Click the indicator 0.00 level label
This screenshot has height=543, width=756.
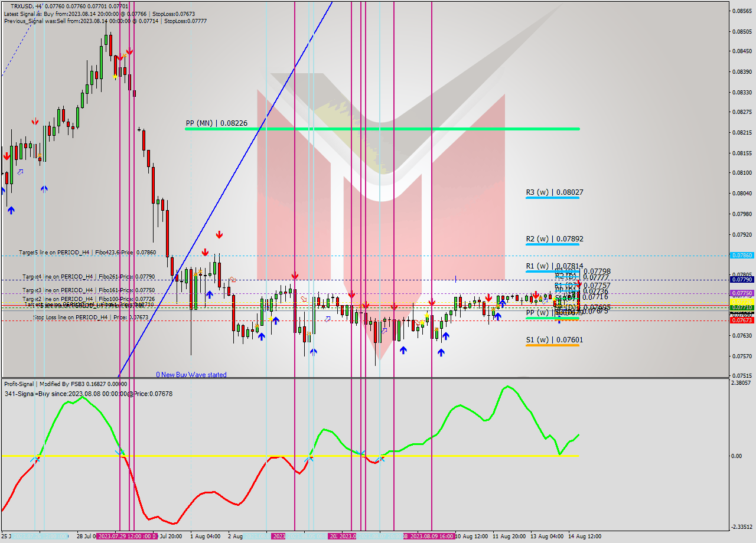pos(737,456)
